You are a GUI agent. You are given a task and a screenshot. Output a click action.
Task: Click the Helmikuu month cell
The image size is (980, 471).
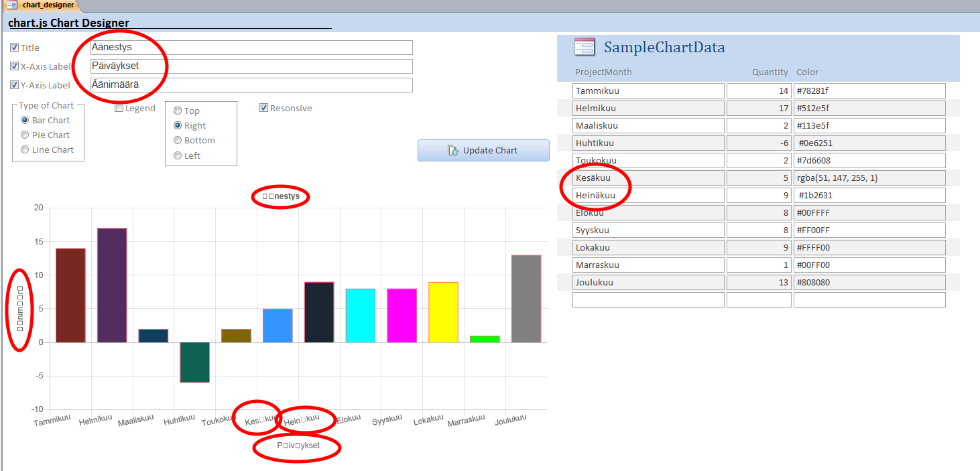[648, 108]
